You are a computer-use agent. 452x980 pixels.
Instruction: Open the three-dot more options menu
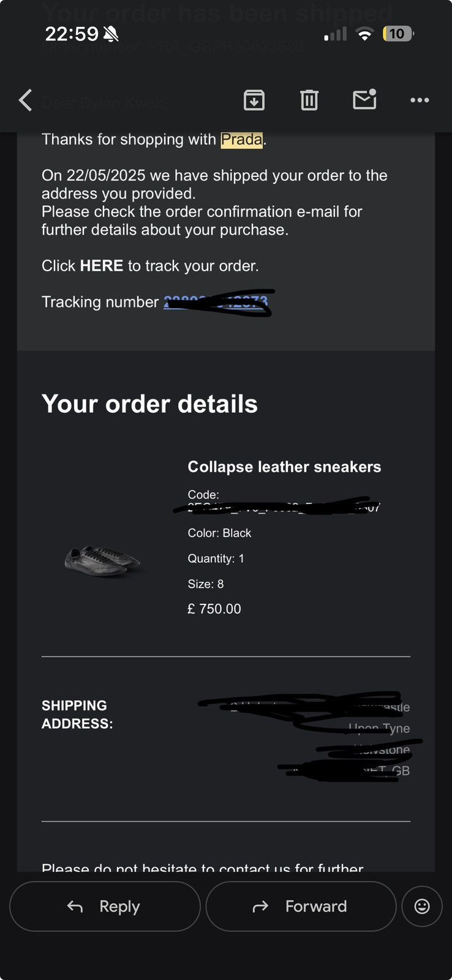coord(420,100)
